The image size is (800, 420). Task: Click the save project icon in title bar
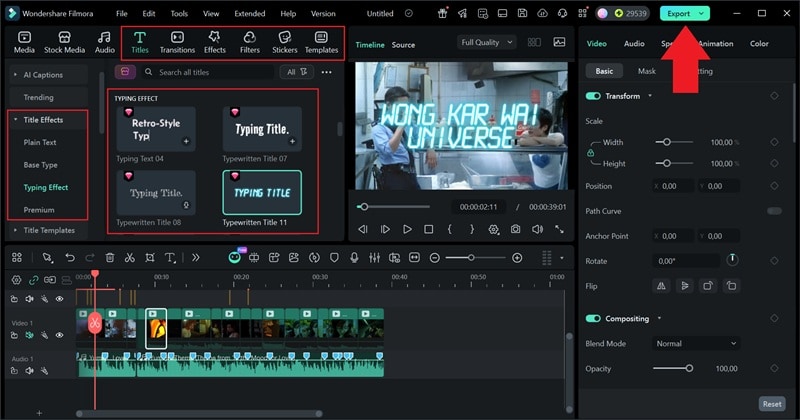coord(522,13)
